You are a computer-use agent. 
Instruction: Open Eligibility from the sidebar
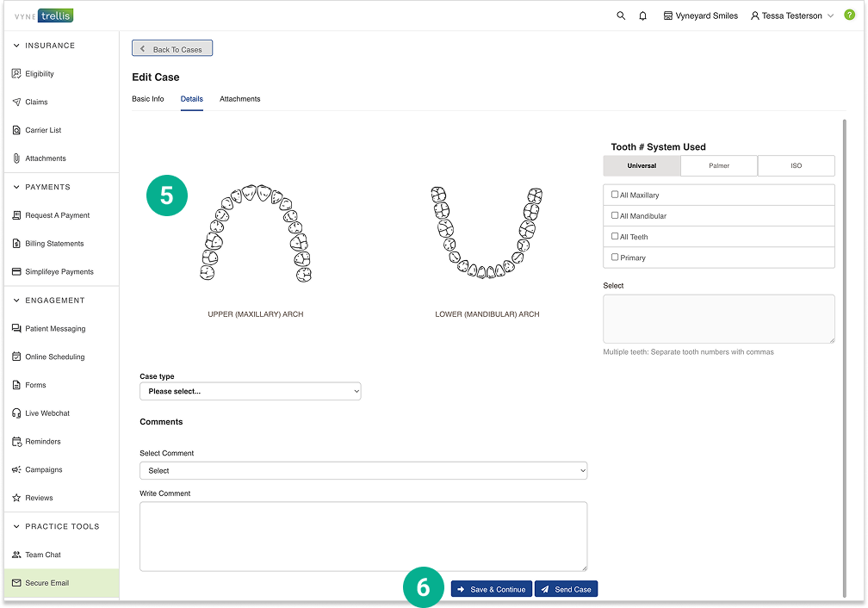39,74
